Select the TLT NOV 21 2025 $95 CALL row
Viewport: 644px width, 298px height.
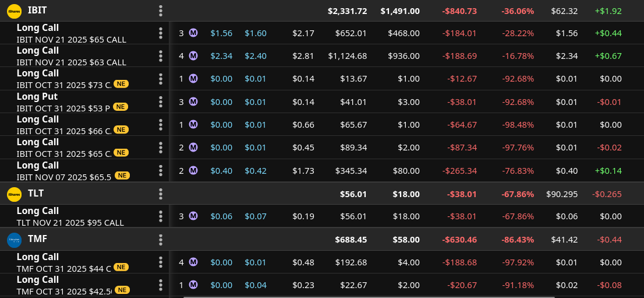(x=322, y=216)
